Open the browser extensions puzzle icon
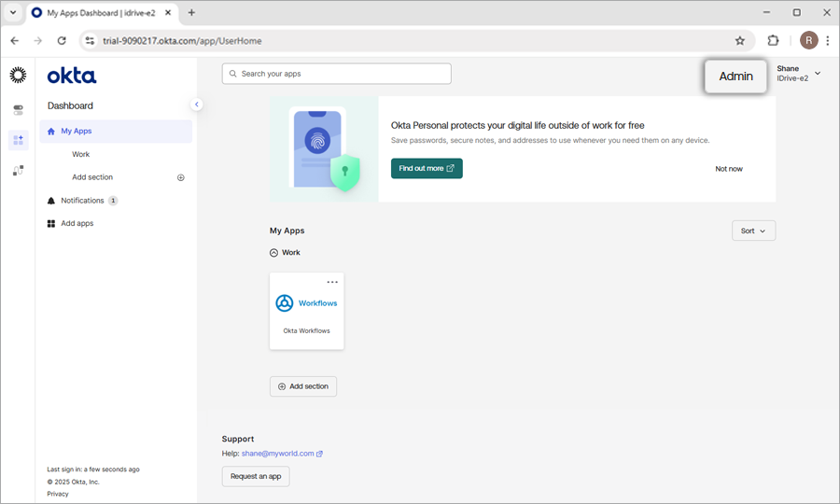Viewport: 840px width, 504px height. tap(773, 40)
